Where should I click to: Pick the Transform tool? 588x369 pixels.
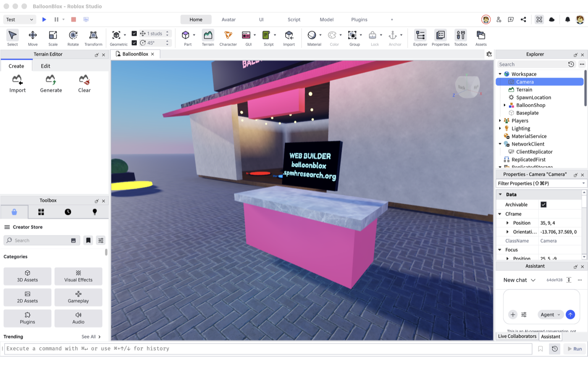tap(93, 38)
